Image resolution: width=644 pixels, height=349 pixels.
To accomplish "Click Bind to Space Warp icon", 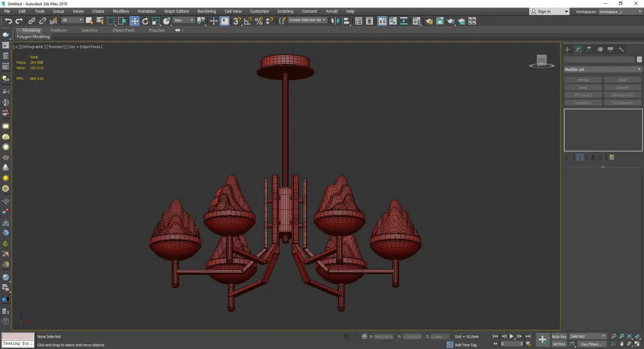I will (54, 21).
